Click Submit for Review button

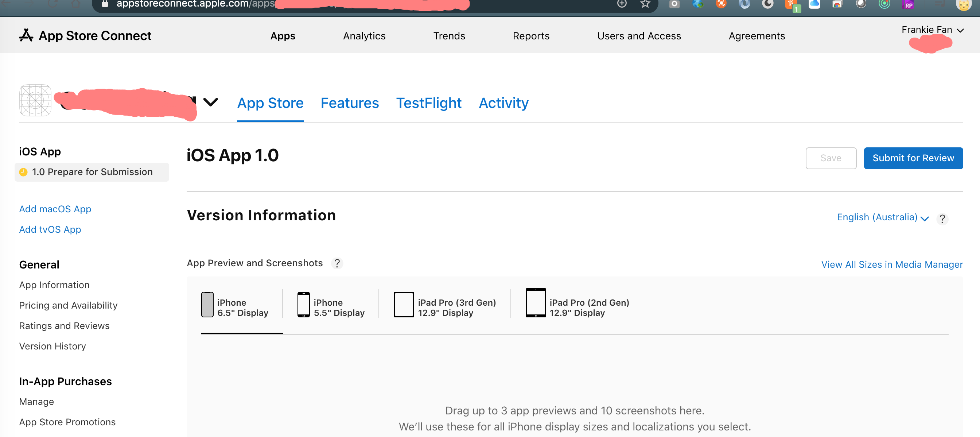[x=914, y=158]
